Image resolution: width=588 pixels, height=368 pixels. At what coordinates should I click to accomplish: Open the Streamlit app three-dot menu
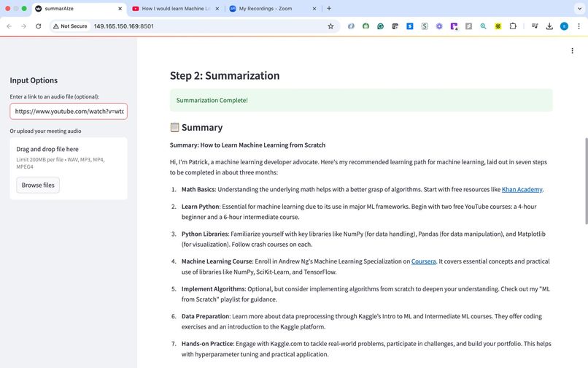pyautogui.click(x=572, y=50)
